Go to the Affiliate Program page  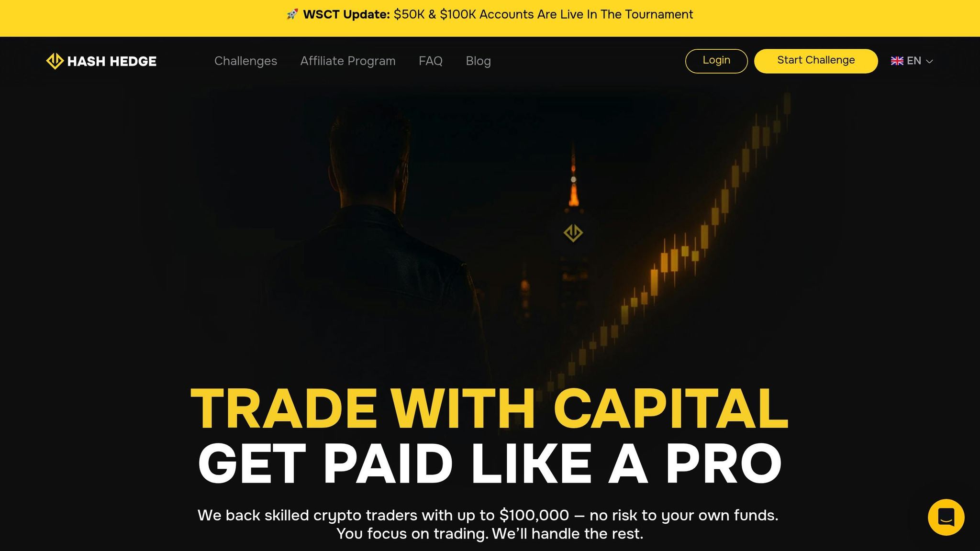tap(348, 61)
